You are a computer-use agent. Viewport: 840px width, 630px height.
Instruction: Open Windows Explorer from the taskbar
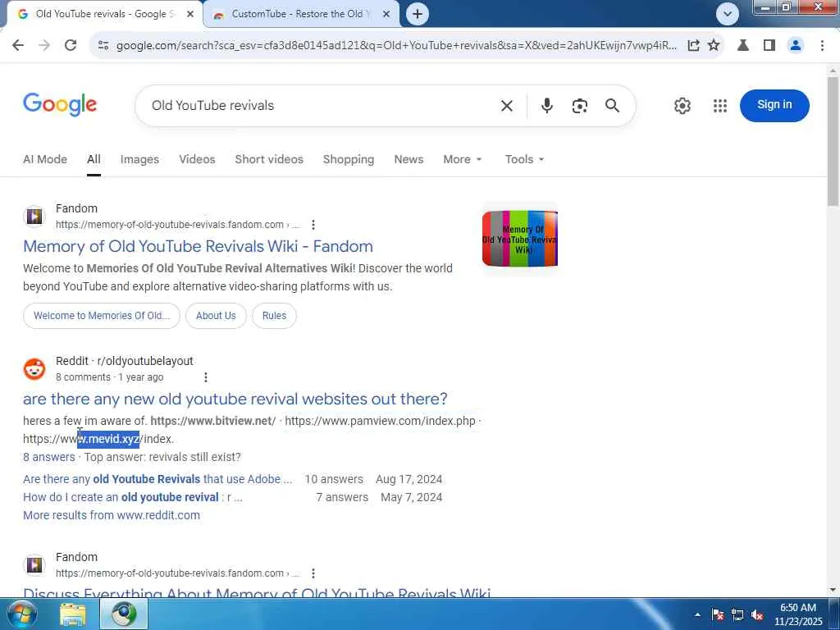(73, 614)
